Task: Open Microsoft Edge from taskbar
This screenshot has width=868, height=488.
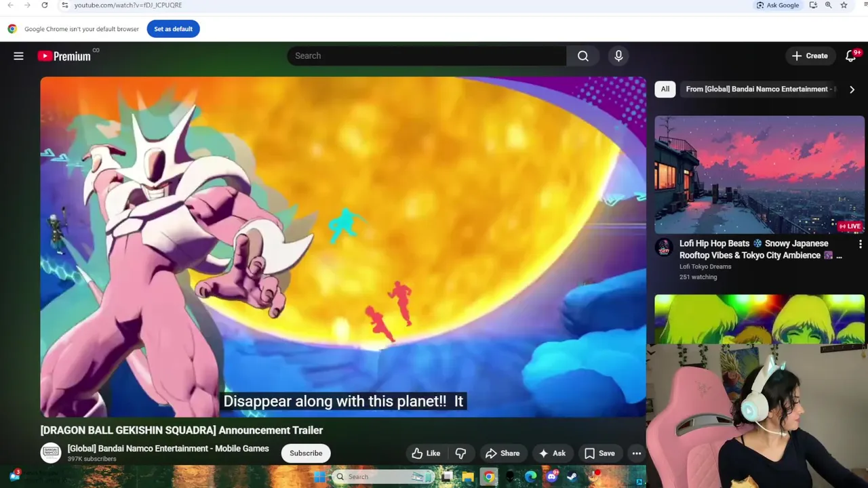Action: pyautogui.click(x=530, y=477)
